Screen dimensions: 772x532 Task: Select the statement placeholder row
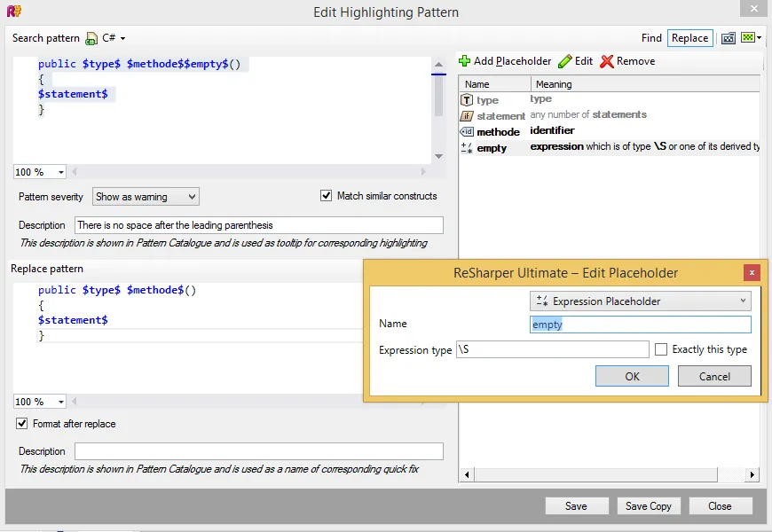610,115
